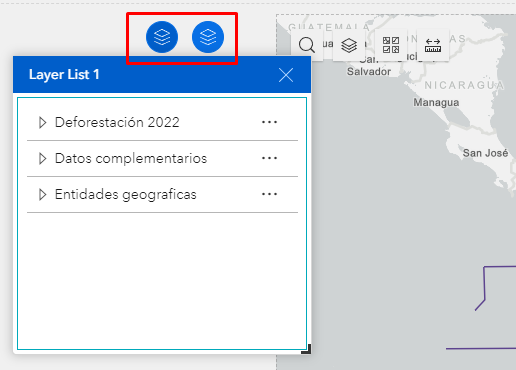Open the basemap gallery grid tool
The width and height of the screenshot is (516, 370).
pyautogui.click(x=391, y=45)
